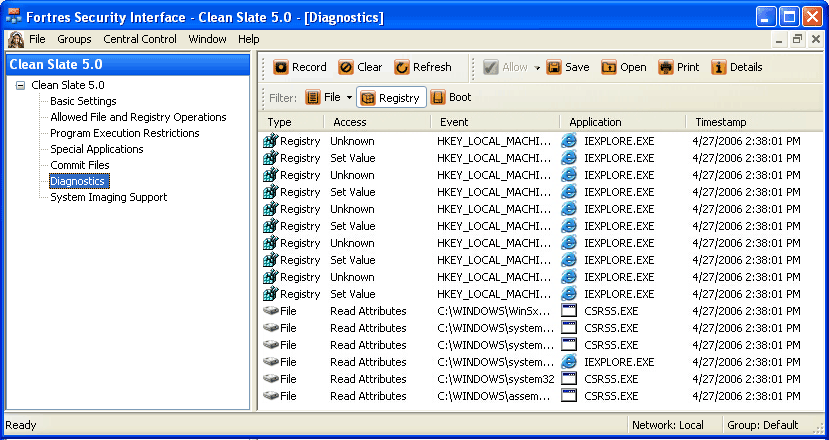Viewport: 829px width, 440px height.
Task: Click registry icon in first Unknown row
Action: pyautogui.click(x=270, y=141)
